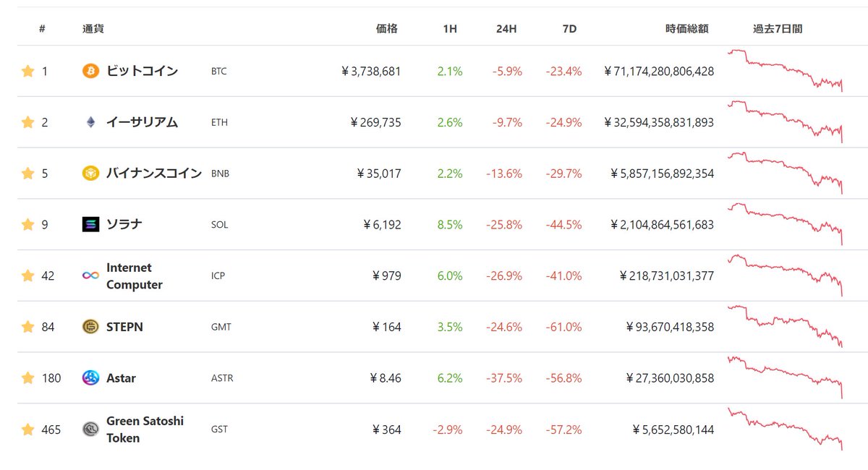
Task: Sort by the # rank column header
Action: 43,29
